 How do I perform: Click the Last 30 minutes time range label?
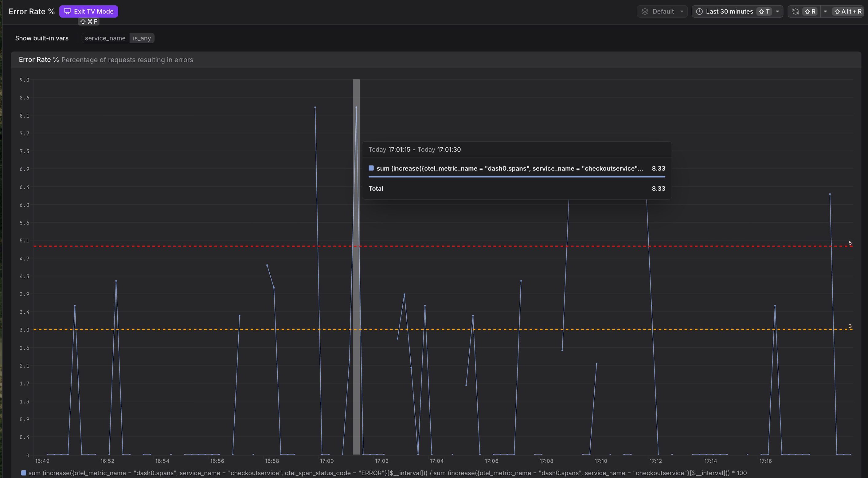(729, 11)
